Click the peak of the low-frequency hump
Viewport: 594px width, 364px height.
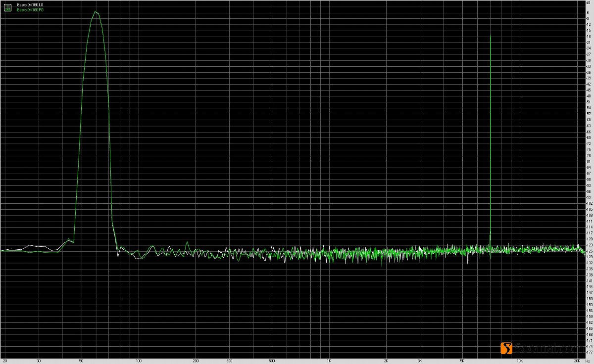pos(95,11)
